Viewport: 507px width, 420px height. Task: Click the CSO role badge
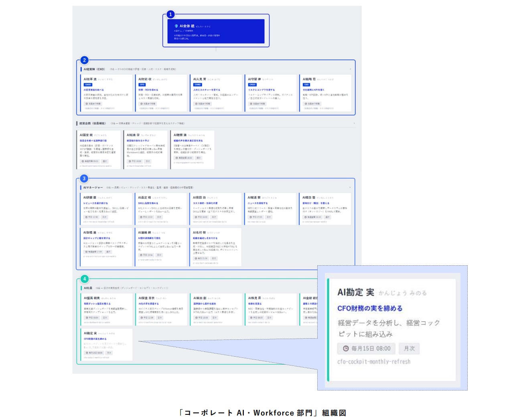[306, 85]
